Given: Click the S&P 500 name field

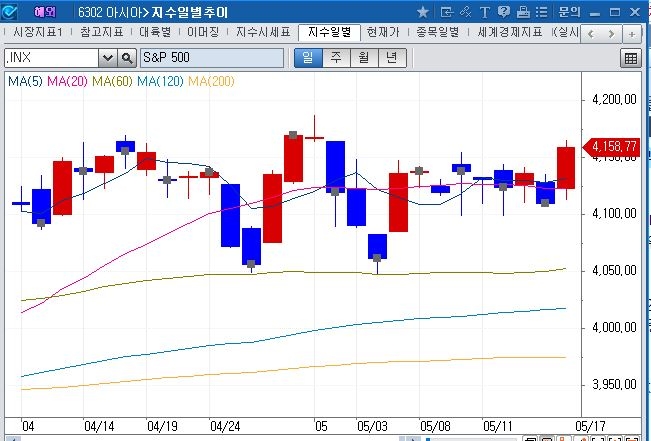Looking at the screenshot, I should pos(212,58).
